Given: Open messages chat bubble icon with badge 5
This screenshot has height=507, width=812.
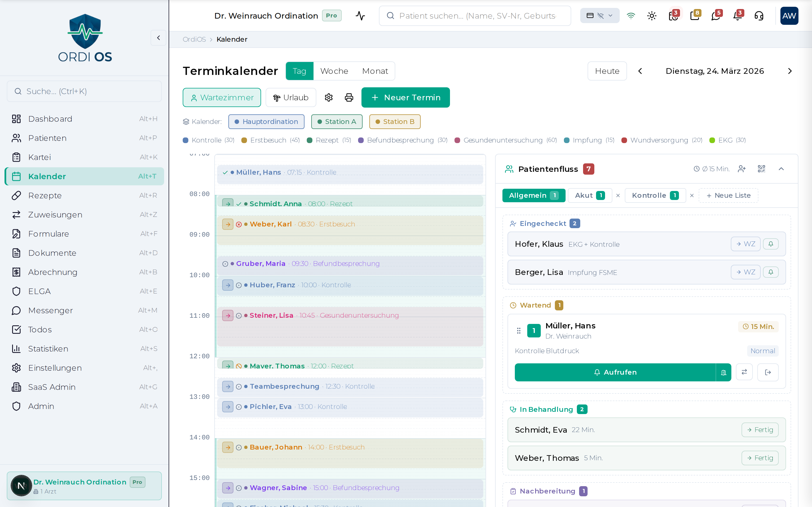Looking at the screenshot, I should (716, 16).
